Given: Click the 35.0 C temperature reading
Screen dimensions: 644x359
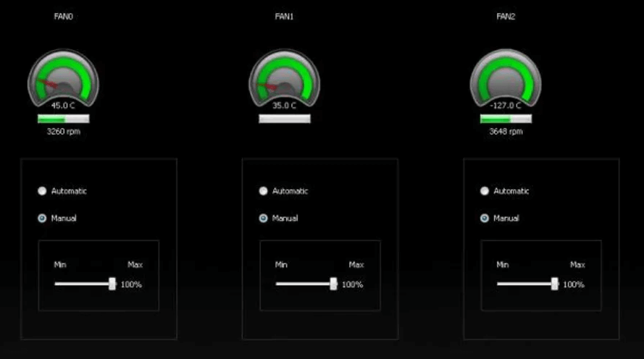Looking at the screenshot, I should pos(284,106).
